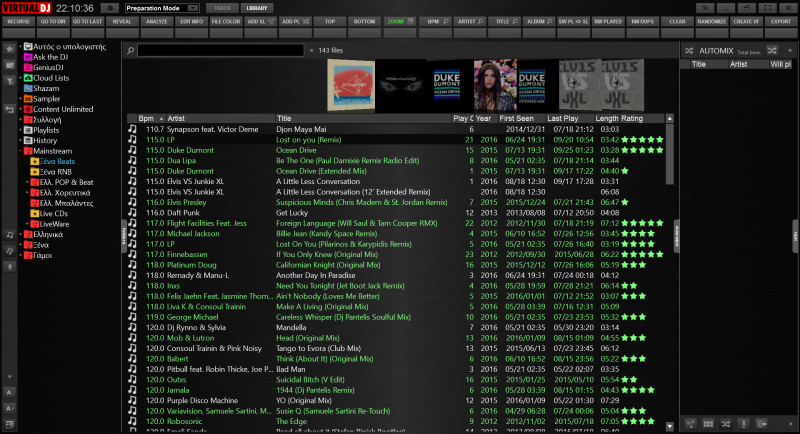
Task: Open the Preparation Mode dropdown
Action: click(x=163, y=7)
